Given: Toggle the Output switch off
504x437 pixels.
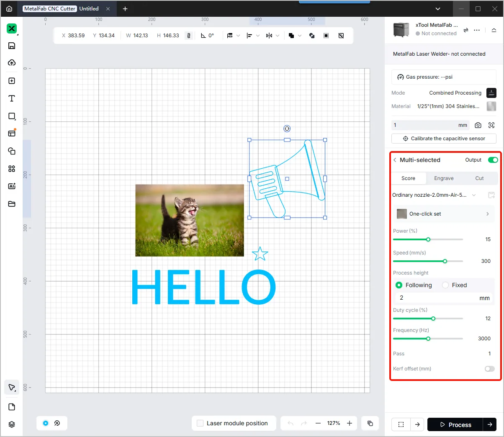Looking at the screenshot, I should (493, 160).
